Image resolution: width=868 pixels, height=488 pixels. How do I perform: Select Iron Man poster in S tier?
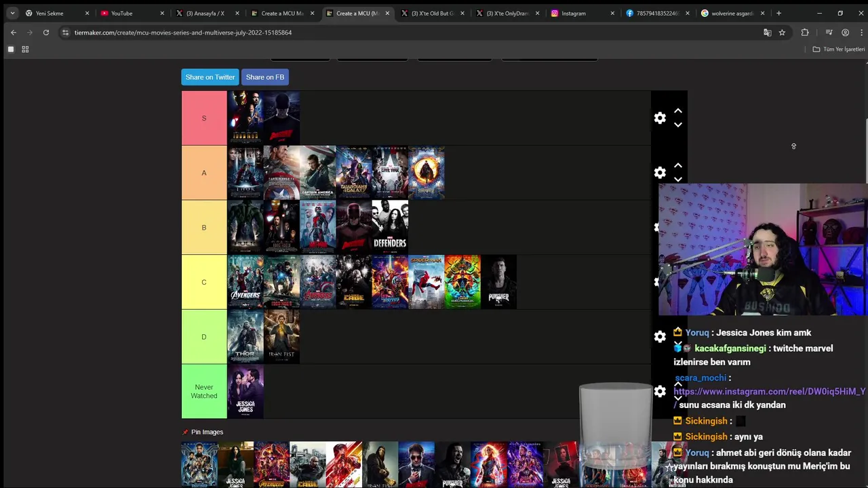245,118
